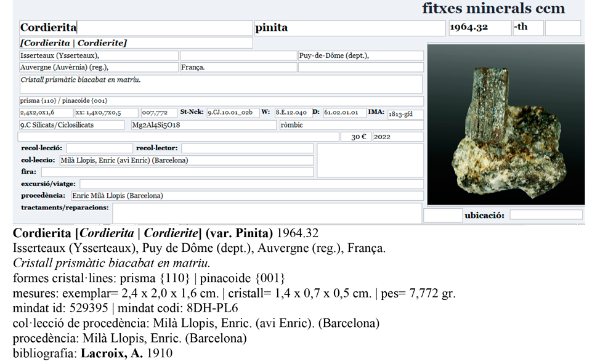
Task: Select the empty fira field
Action: [x=177, y=172]
